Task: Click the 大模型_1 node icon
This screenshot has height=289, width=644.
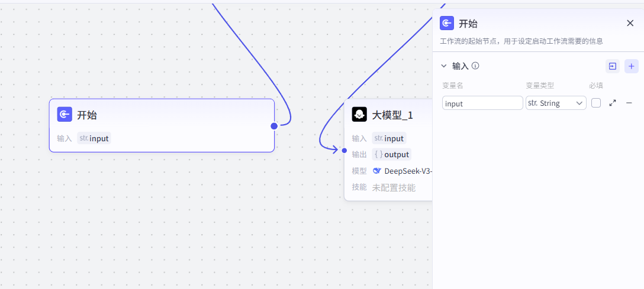Action: click(359, 115)
